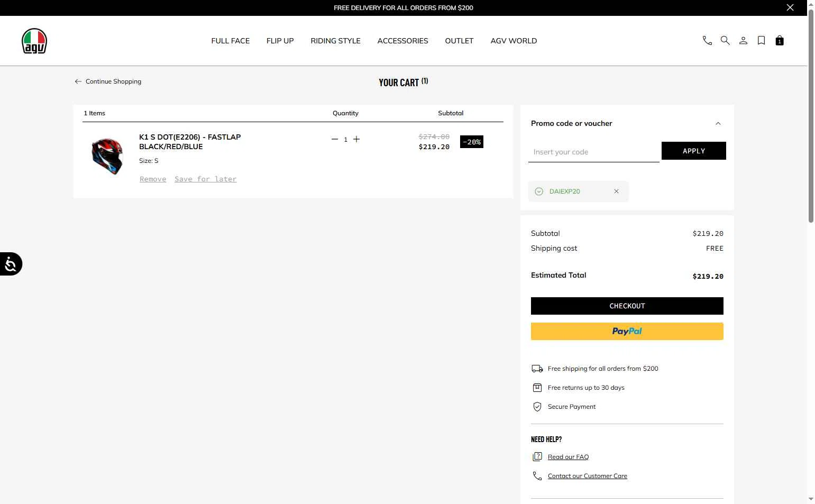Open Contact our Customer Care link
The width and height of the screenshot is (815, 504).
point(588,476)
